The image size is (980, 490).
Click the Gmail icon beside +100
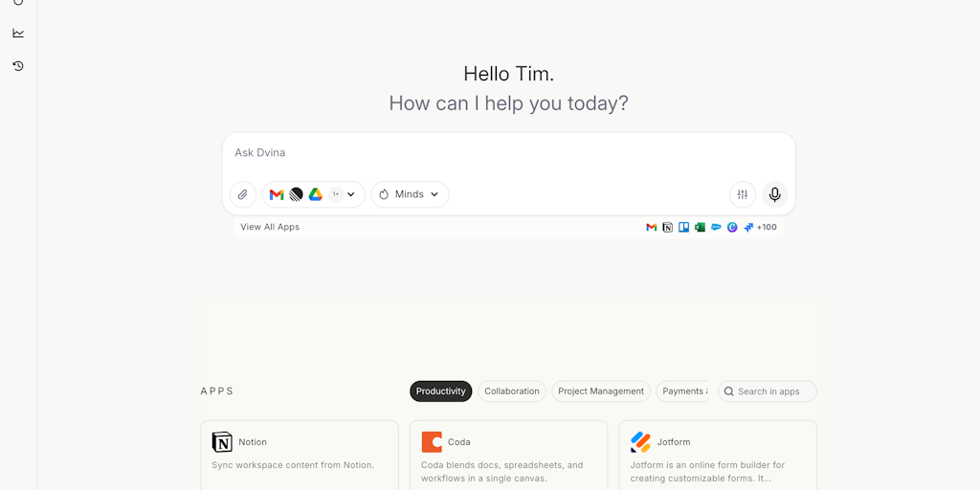pos(651,228)
